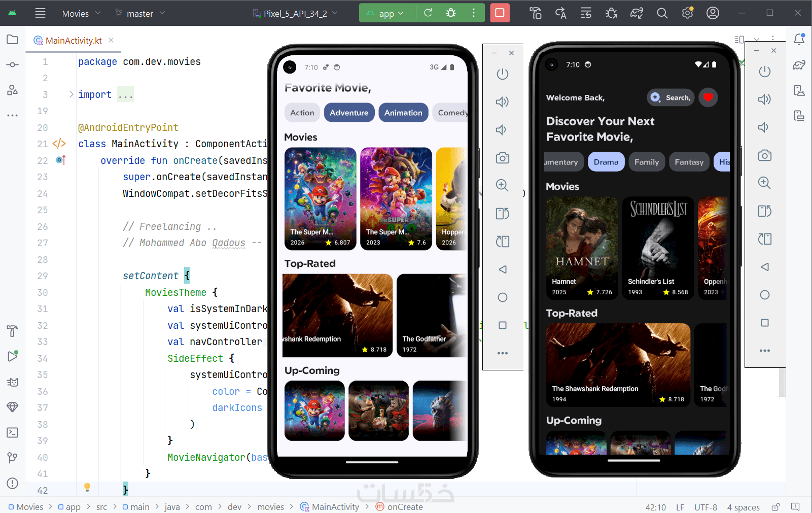Toggle the read-only lock in status bar
Viewport: 812px width, 513px height.
pyautogui.click(x=775, y=507)
